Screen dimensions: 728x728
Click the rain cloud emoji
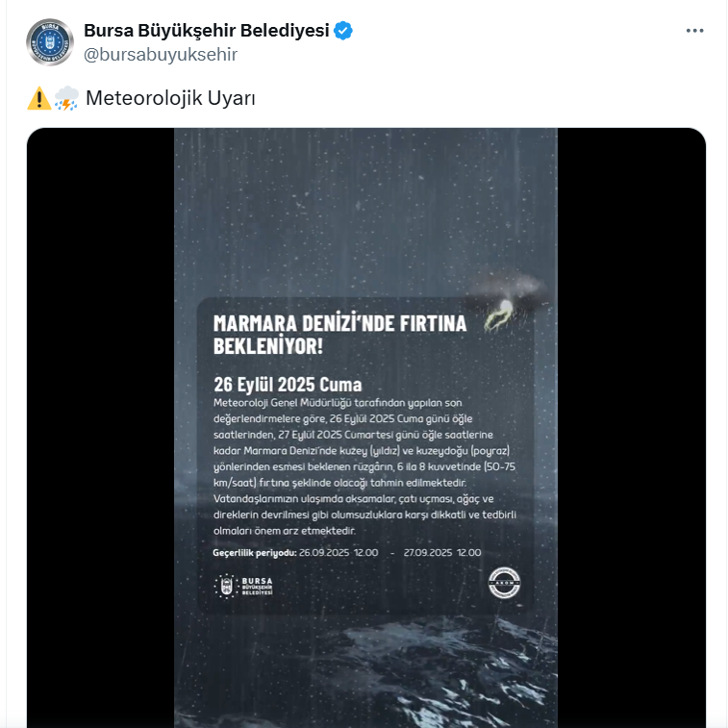[x=66, y=98]
